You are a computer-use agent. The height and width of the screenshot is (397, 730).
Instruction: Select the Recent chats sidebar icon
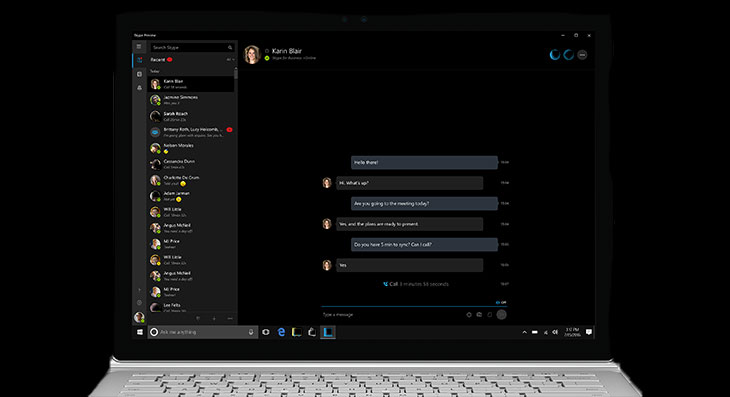[x=140, y=60]
